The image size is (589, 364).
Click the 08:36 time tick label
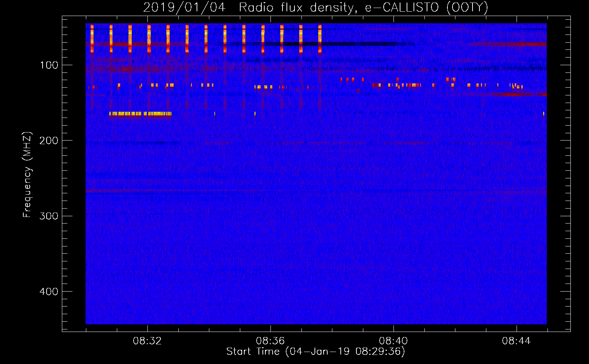(270, 341)
